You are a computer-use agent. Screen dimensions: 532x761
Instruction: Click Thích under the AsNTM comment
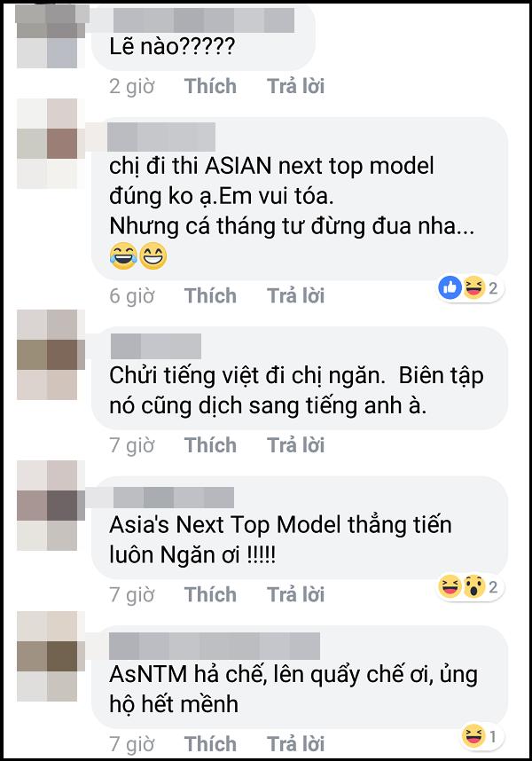tap(210, 743)
